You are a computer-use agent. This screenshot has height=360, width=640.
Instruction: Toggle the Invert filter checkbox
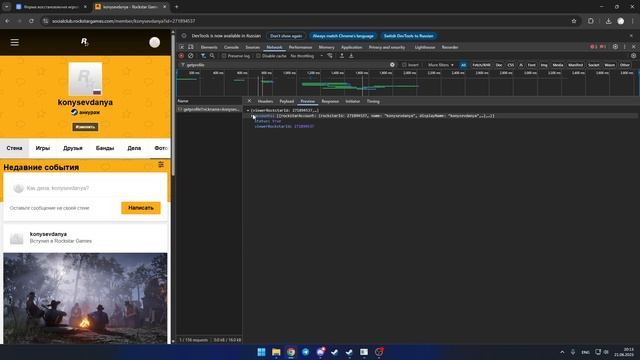pyautogui.click(x=404, y=65)
